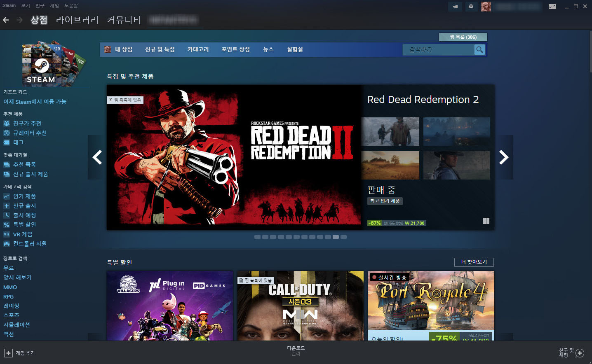Screen dimensions: 592x364
Task: Click the 레이싱 genre link
Action: 12,306
